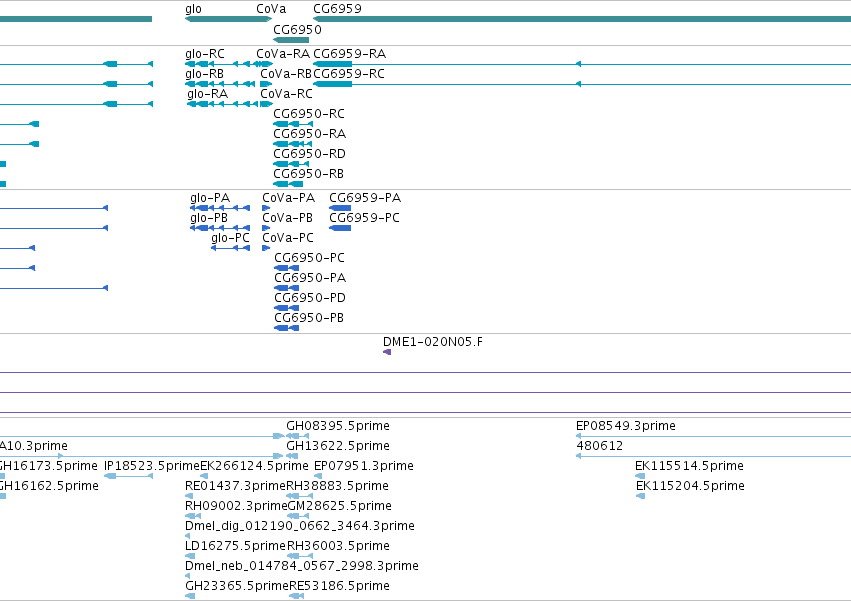
Task: Open the glo-PC protein label
Action: [x=230, y=238]
